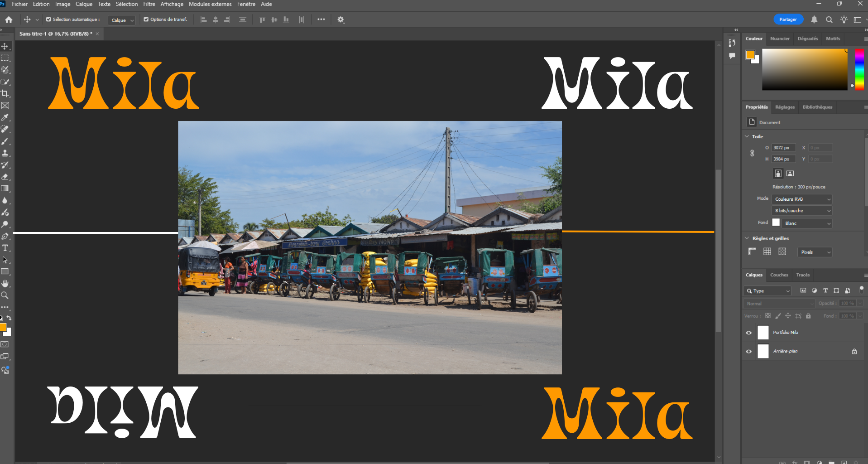Select the Eraser tool

(5, 177)
